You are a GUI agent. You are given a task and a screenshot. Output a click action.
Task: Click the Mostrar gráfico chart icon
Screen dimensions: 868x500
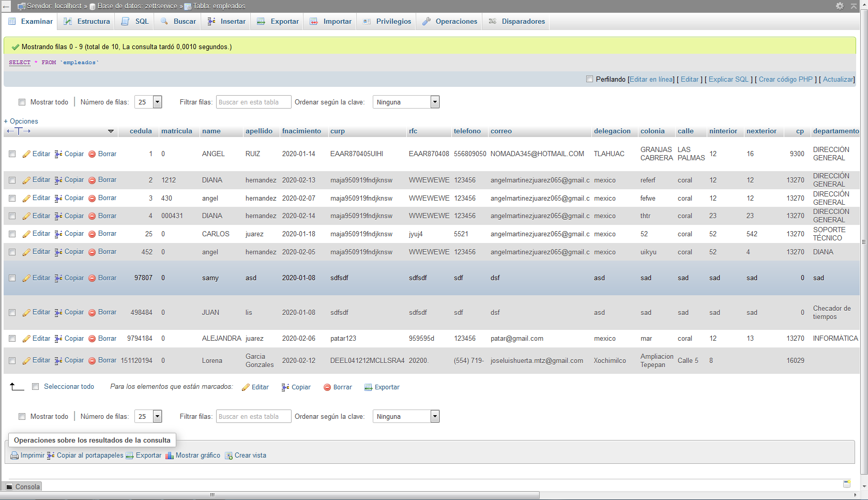pyautogui.click(x=169, y=456)
